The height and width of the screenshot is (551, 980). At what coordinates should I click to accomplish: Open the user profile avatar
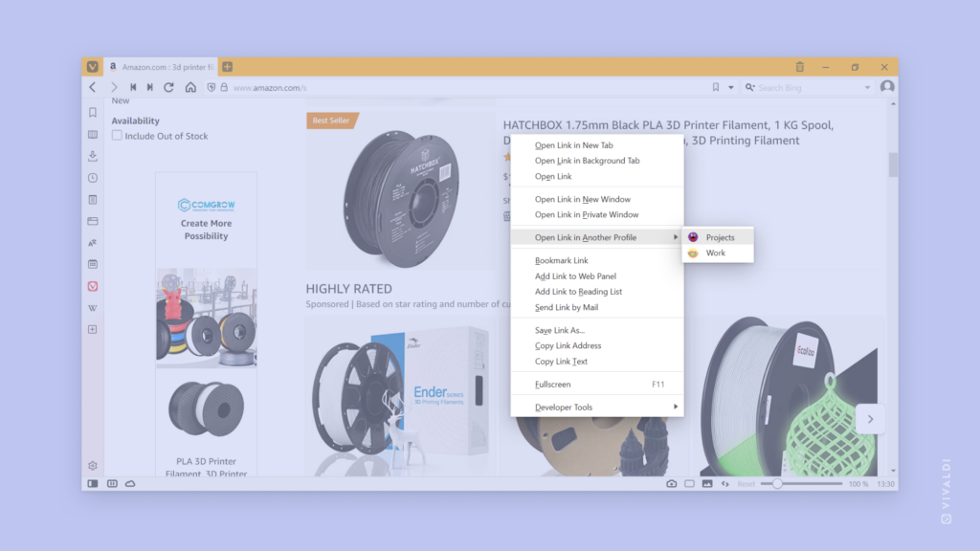pos(887,87)
